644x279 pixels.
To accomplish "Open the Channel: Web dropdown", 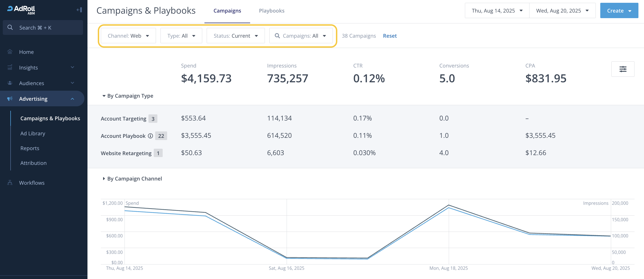I will (128, 36).
